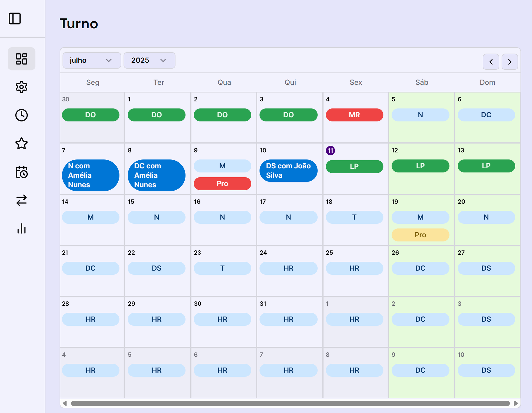The image size is (532, 413).
Task: Open the N com Amélia Nunes shift
Action: pos(90,175)
